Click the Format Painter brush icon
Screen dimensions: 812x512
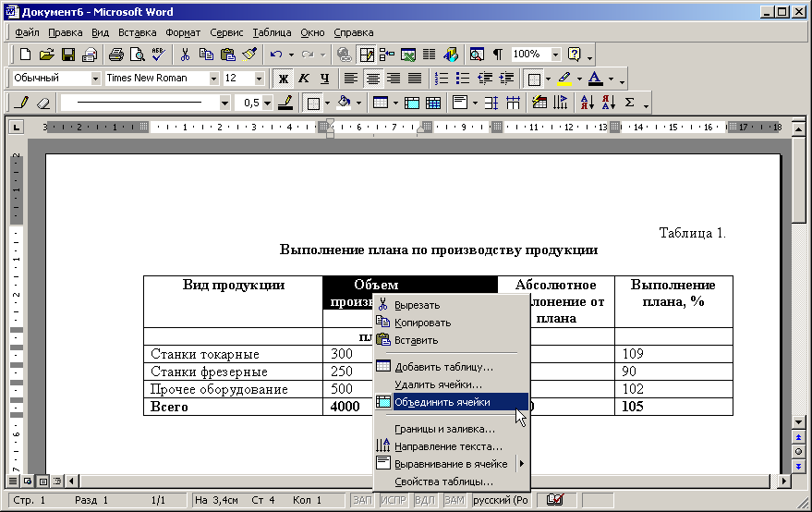point(249,55)
